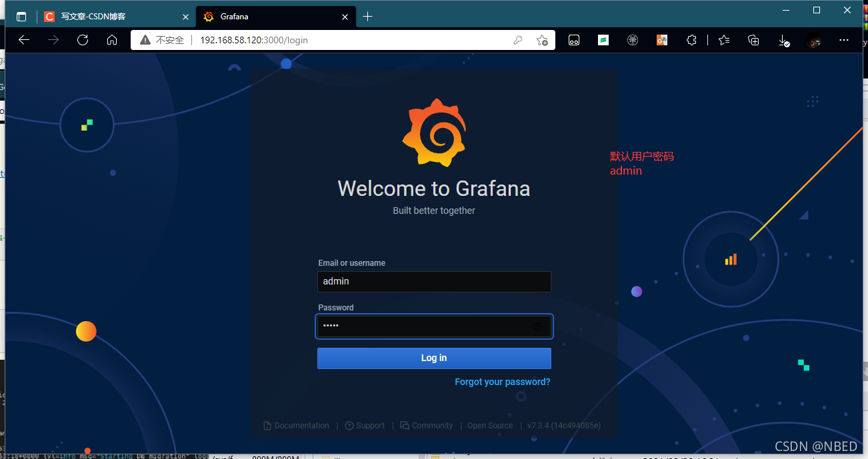Open the Open Source footer link
The height and width of the screenshot is (459, 868).
(x=490, y=426)
